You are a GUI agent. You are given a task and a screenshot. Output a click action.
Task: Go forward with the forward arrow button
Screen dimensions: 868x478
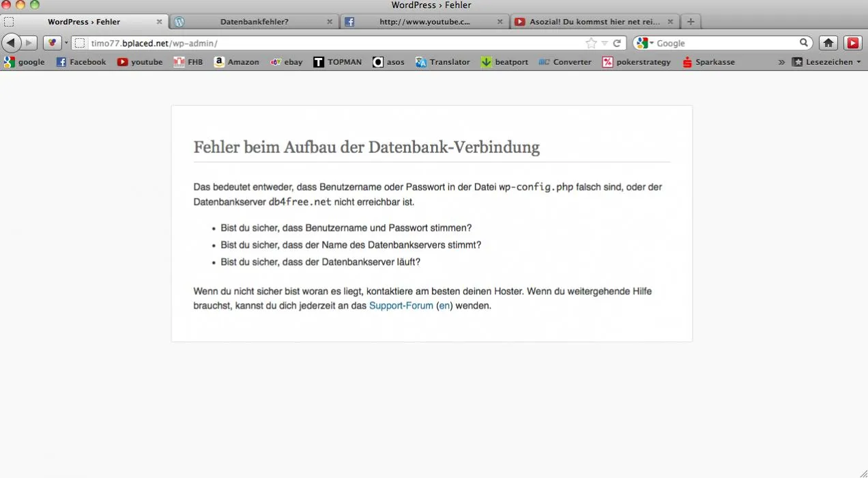(29, 43)
